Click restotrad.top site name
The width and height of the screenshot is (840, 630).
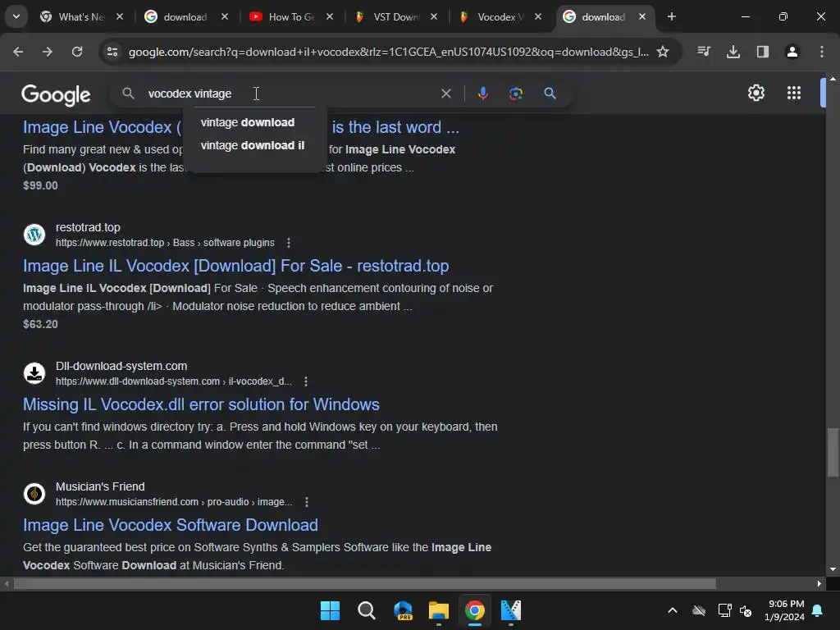[88, 228]
